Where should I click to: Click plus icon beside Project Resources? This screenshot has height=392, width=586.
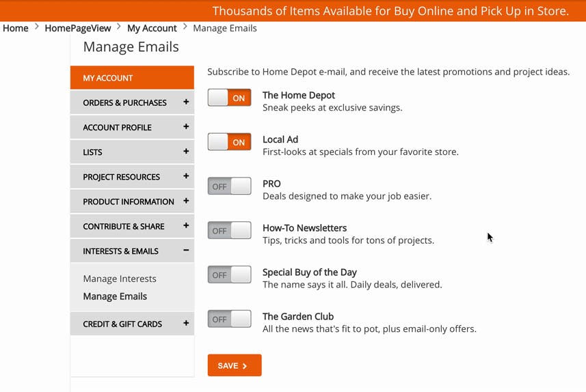[186, 176]
